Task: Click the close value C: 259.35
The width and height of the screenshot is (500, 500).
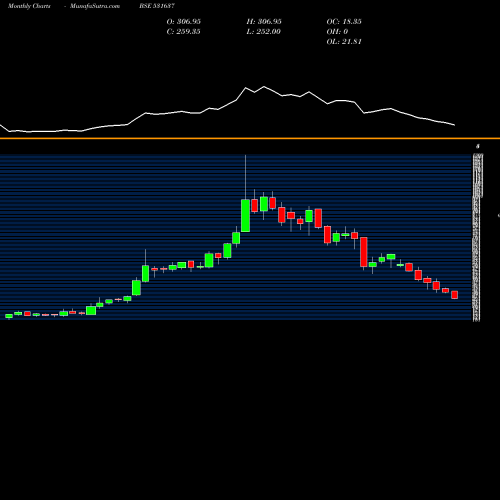Action: coord(184,31)
